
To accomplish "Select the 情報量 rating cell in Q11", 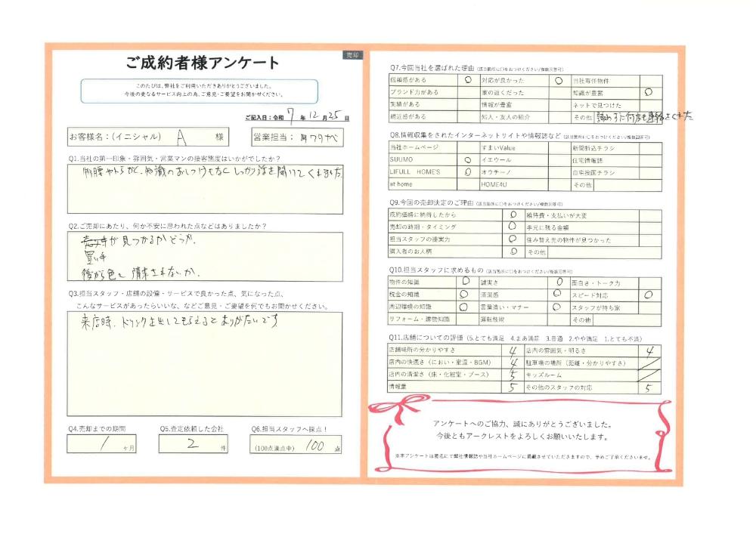I will coord(512,387).
